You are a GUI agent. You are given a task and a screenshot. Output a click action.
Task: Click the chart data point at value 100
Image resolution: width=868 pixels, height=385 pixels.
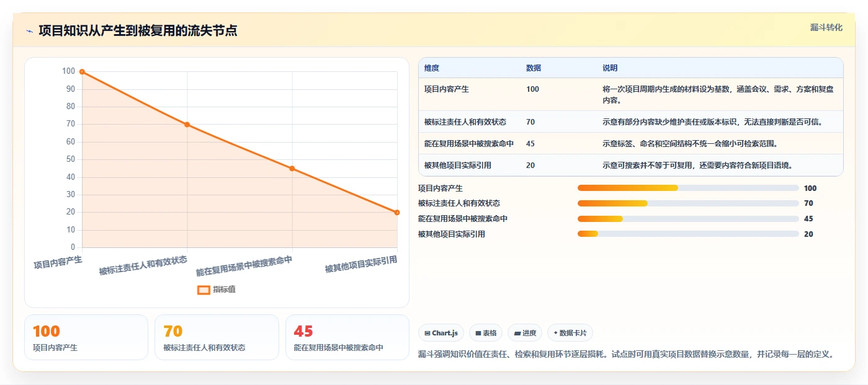click(x=82, y=72)
